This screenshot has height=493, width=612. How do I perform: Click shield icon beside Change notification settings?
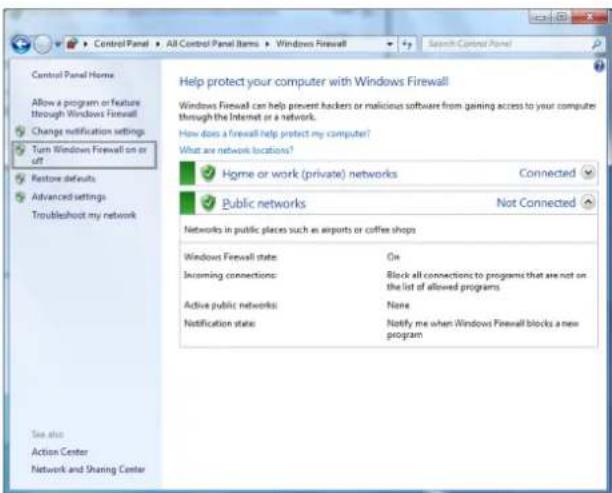[20, 132]
